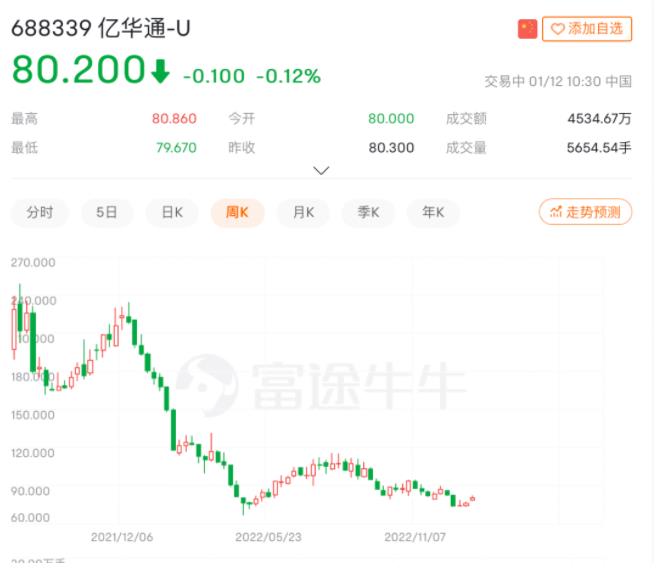Image resolution: width=662 pixels, height=572 pixels.
Task: Show the 季K quarterly chart
Action: tap(368, 212)
